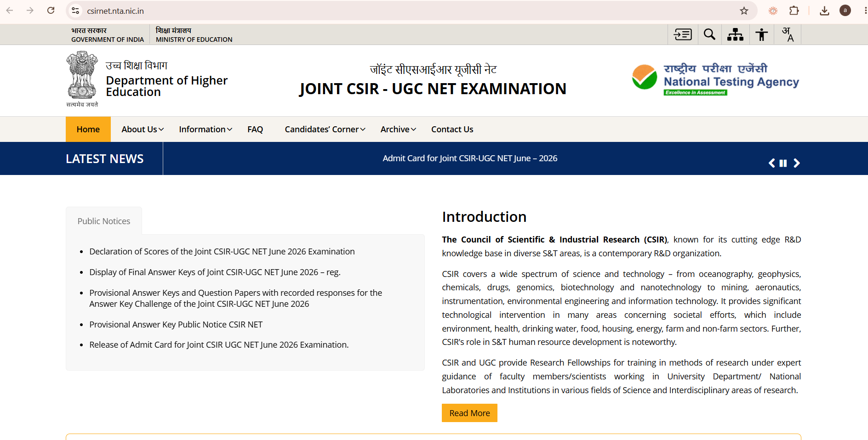The width and height of the screenshot is (868, 440).
Task: Reload the page with refresh icon
Action: coord(51,11)
